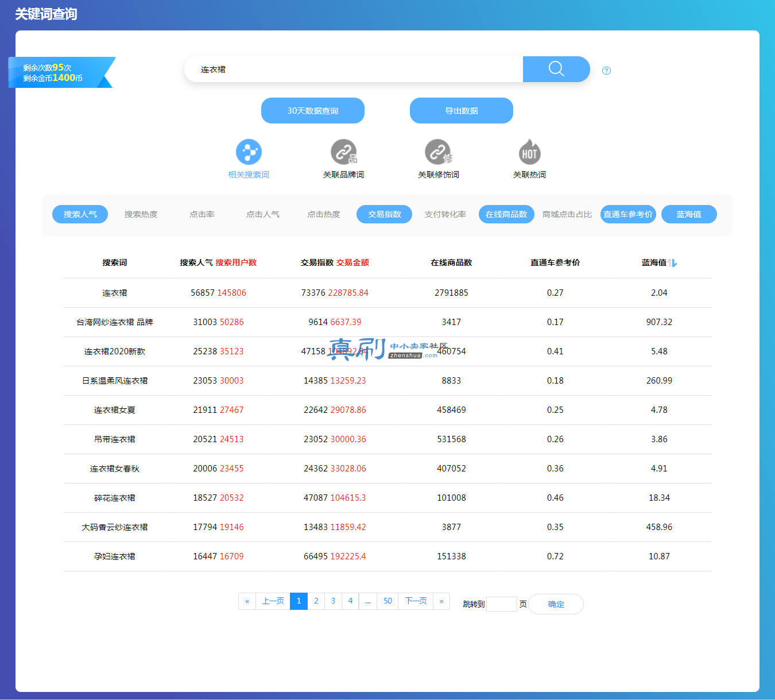Open the question mark help icon

606,71
